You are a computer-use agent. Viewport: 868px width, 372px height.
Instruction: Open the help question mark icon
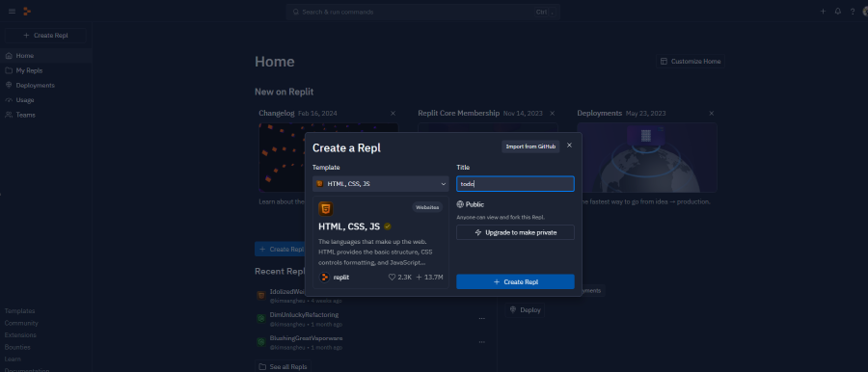[x=853, y=12]
